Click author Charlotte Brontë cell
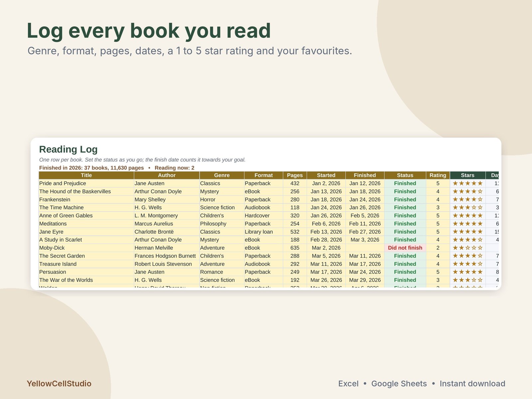532x399 pixels. (167, 232)
